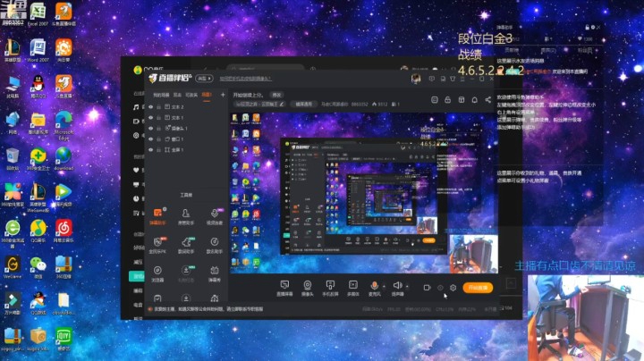Click the lock icon in the 弹幕助手 overlay window
The width and height of the screenshot is (644, 361).
point(587,27)
